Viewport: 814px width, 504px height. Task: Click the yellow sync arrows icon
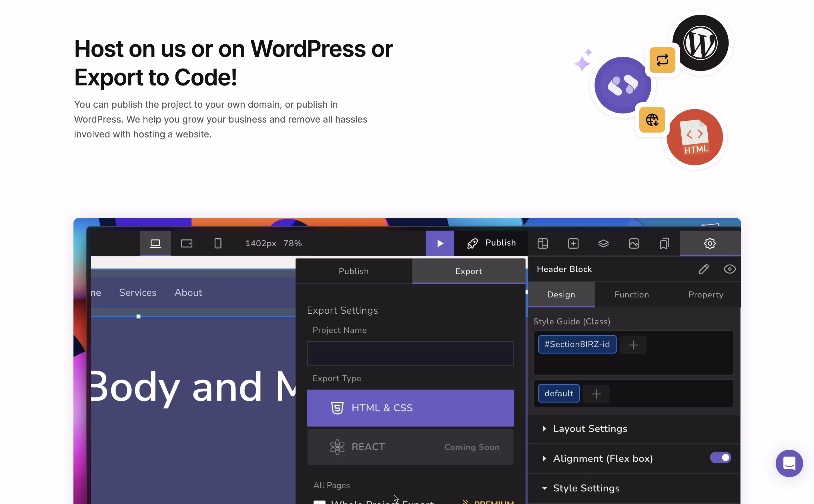coord(663,60)
